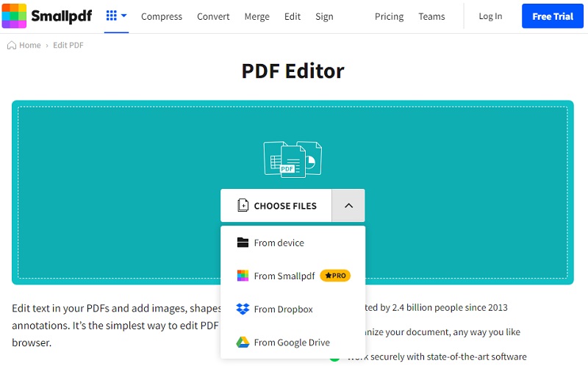Click the Smallpdf brand name text

point(62,16)
